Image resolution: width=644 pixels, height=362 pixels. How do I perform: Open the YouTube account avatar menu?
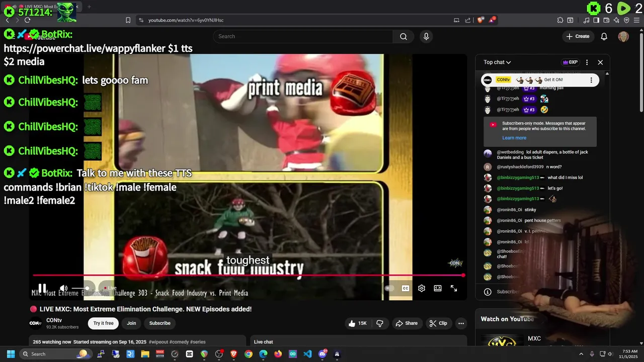tap(623, 36)
